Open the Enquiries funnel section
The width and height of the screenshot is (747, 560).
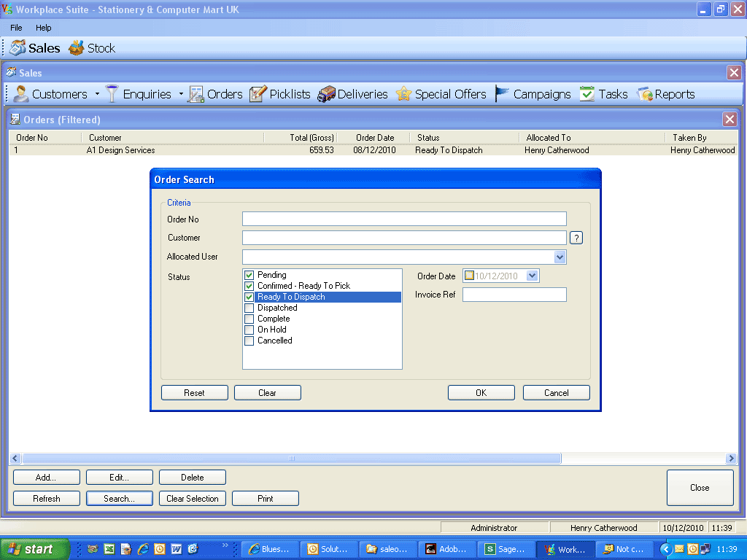point(138,94)
